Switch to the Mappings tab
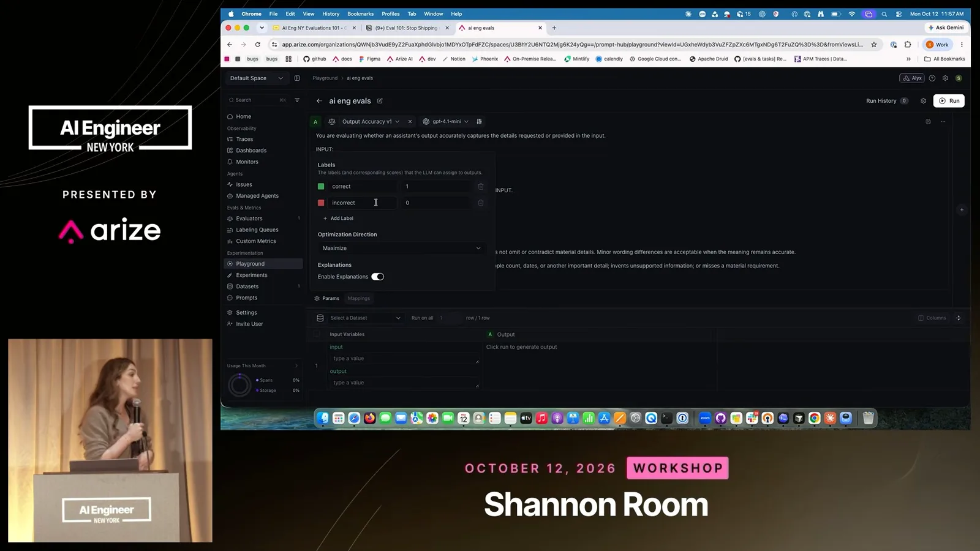980x551 pixels. (x=359, y=299)
